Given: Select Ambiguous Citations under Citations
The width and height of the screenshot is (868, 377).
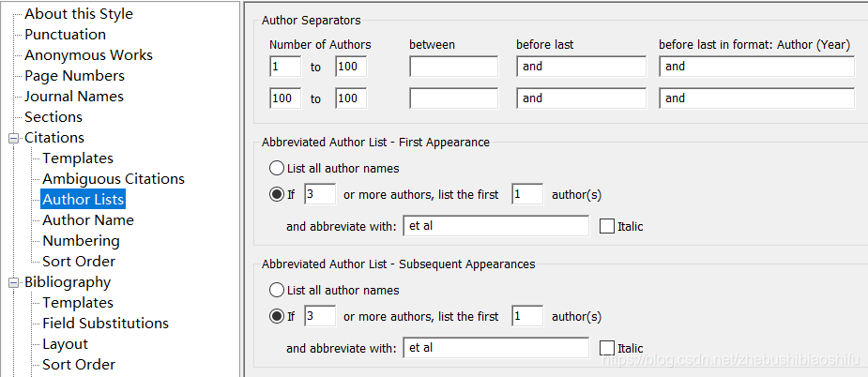Looking at the screenshot, I should [x=114, y=179].
